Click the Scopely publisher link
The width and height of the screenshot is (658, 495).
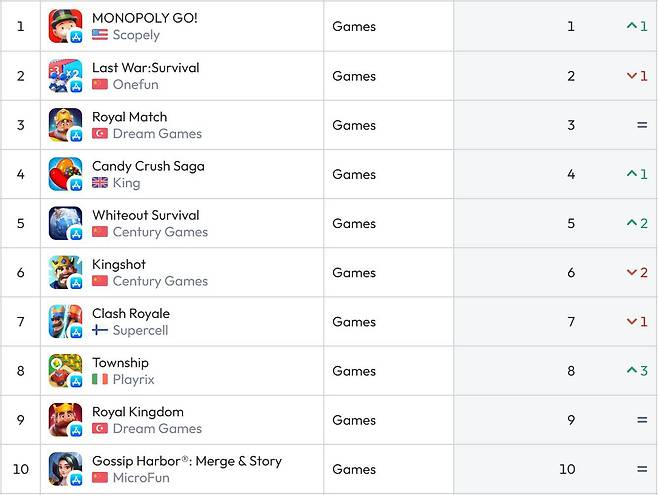pyautogui.click(x=136, y=35)
